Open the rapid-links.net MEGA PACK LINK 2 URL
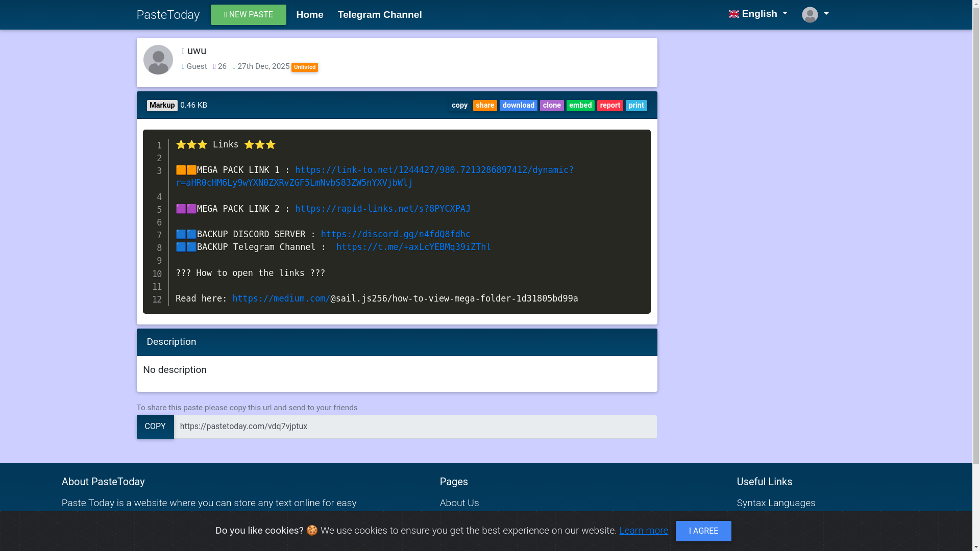 point(382,209)
